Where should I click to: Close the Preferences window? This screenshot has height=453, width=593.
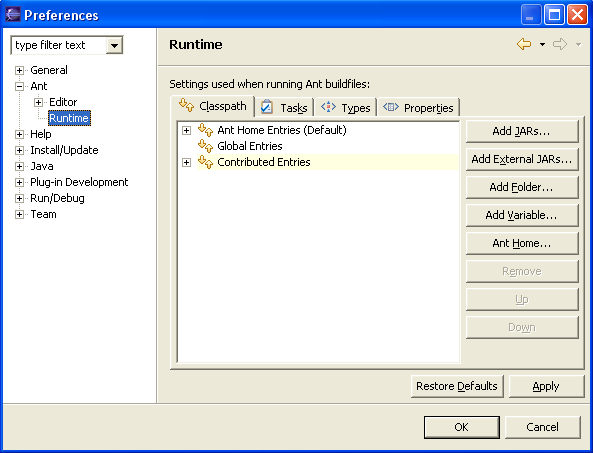[577, 15]
